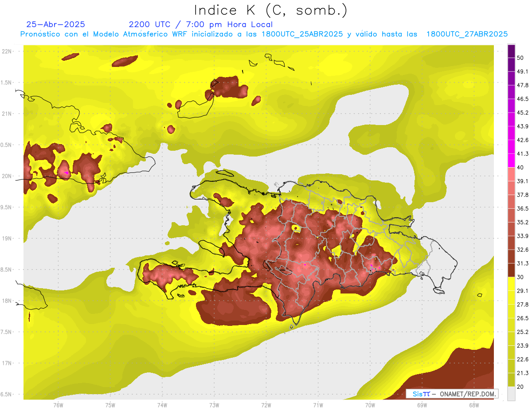Screen dimensions: 532x411
Task: Click the "46.5" color bar label
Action: click(522, 99)
